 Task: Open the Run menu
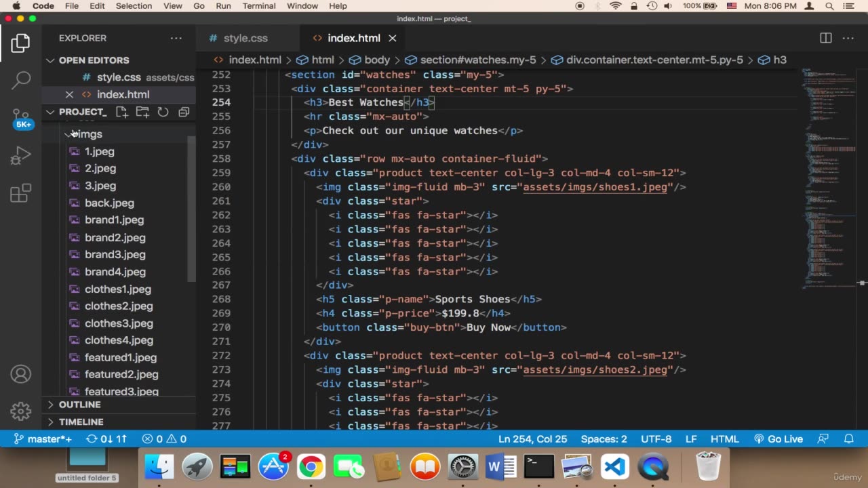(x=223, y=6)
